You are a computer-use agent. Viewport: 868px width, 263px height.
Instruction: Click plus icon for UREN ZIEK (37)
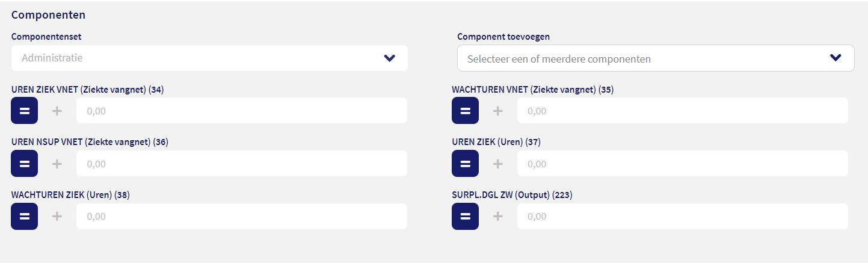[x=498, y=164]
